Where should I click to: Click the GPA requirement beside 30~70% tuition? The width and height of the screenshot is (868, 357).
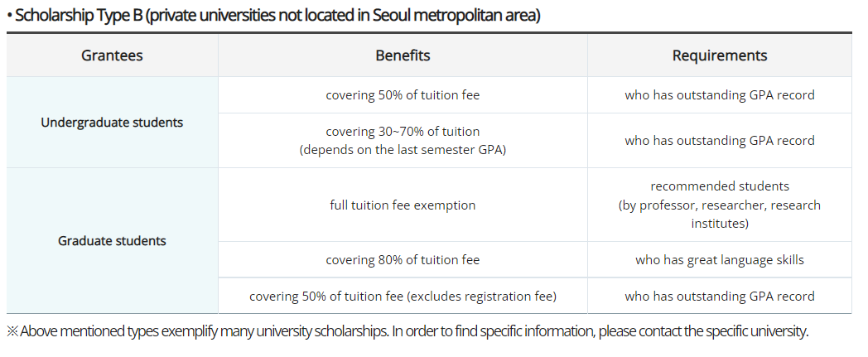point(719,141)
